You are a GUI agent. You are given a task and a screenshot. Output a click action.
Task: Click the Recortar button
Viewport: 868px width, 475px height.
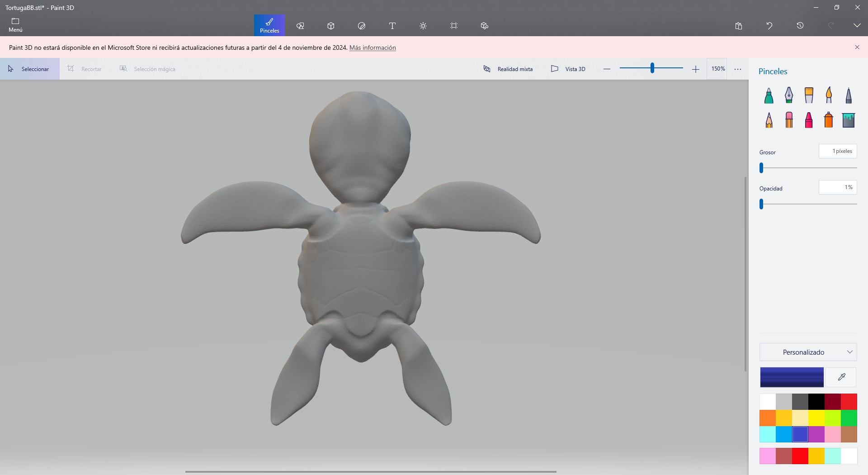pos(85,69)
